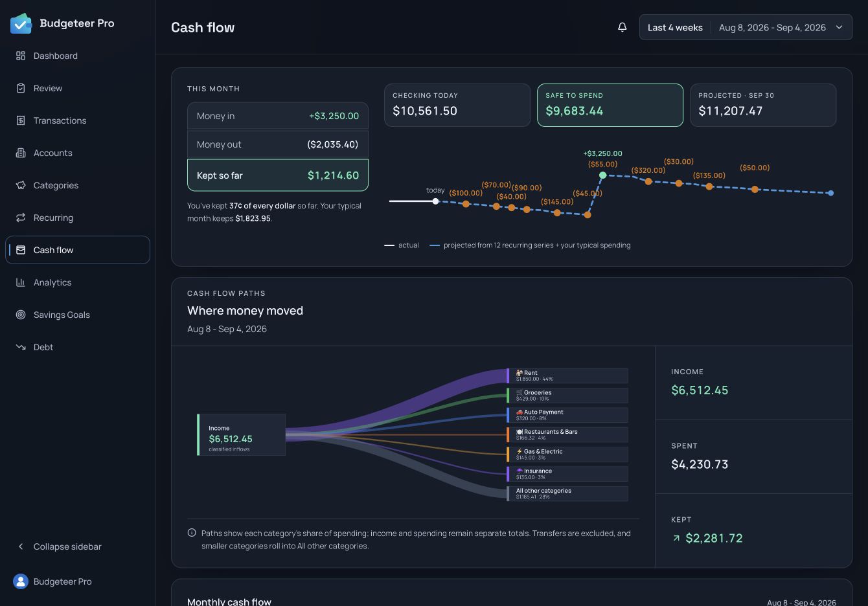This screenshot has width=868, height=606.
Task: Click the Budgeteer Pro logo icon
Action: coord(21,23)
